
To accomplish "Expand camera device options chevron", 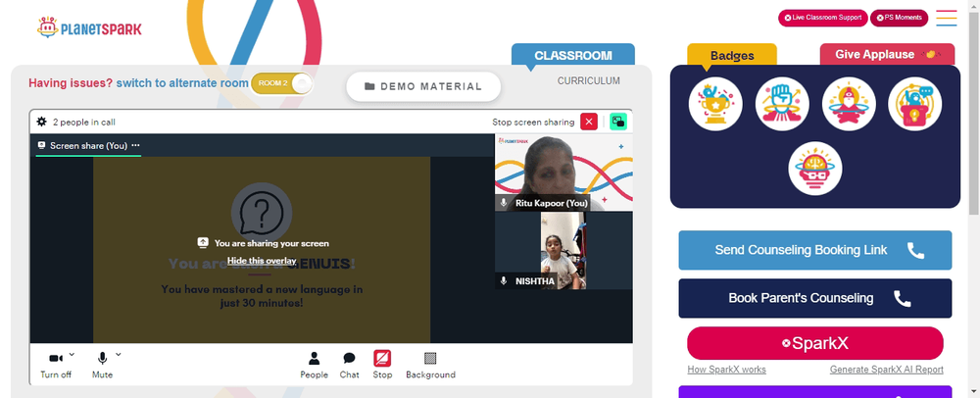I will [x=72, y=354].
